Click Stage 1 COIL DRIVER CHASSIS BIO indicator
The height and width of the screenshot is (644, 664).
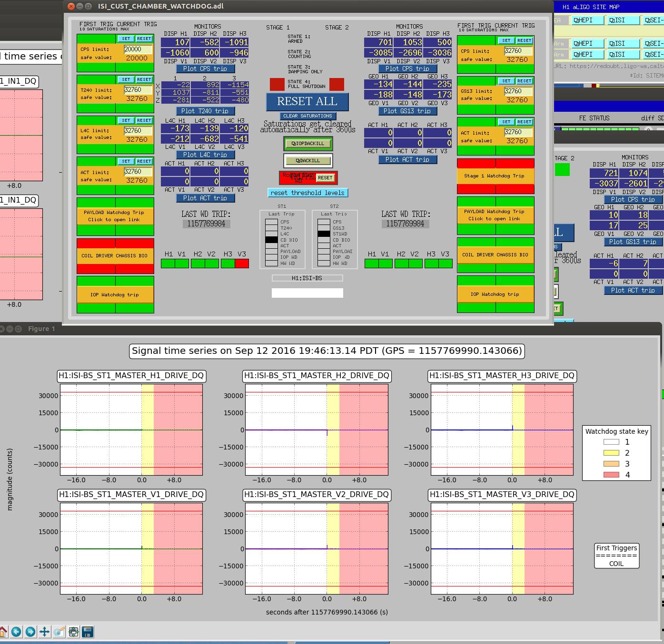coord(115,256)
